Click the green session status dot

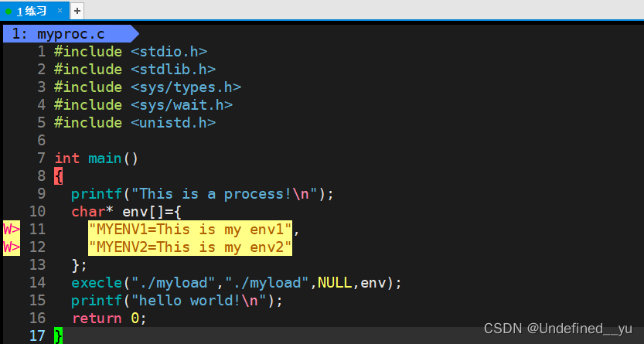coord(9,11)
